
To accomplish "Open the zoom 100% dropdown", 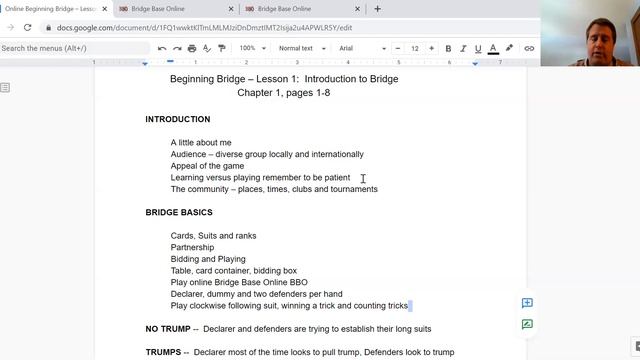I will (x=253, y=48).
